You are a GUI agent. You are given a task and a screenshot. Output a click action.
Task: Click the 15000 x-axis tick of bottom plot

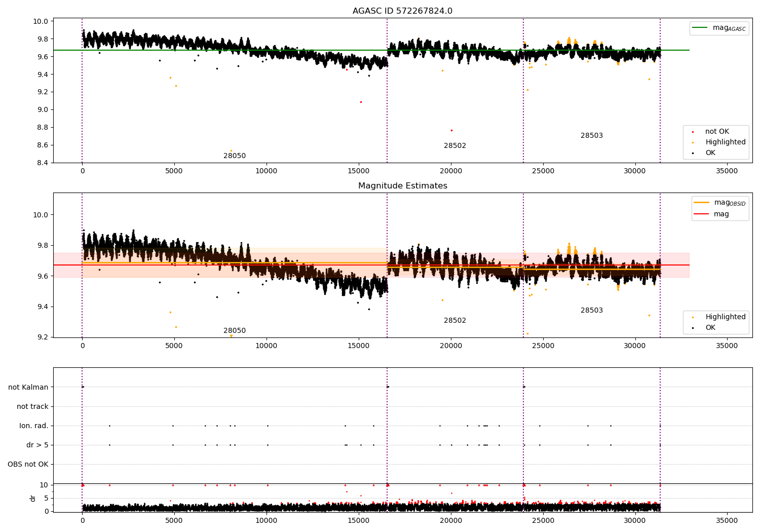(x=359, y=520)
